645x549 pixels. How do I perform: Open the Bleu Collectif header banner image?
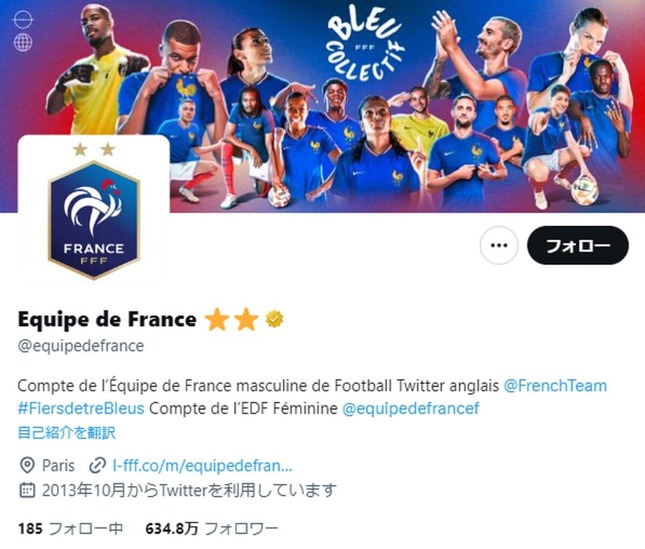pyautogui.click(x=322, y=106)
